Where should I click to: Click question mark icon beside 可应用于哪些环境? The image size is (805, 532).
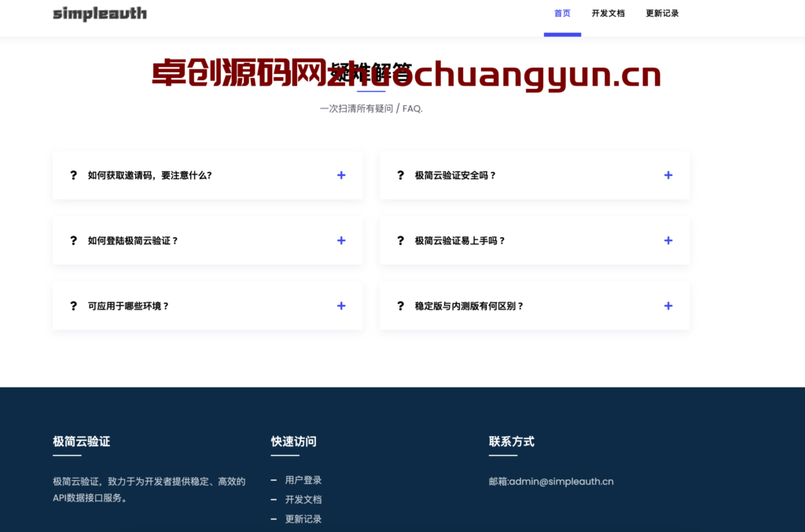[73, 306]
